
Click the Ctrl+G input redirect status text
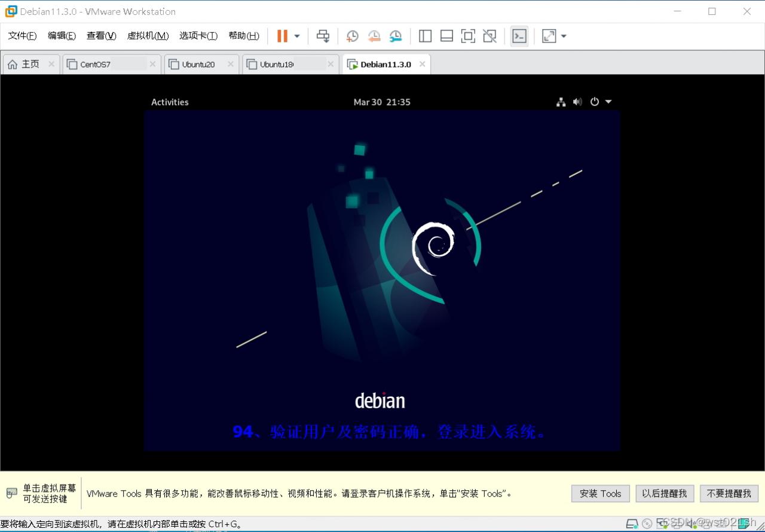click(x=122, y=524)
